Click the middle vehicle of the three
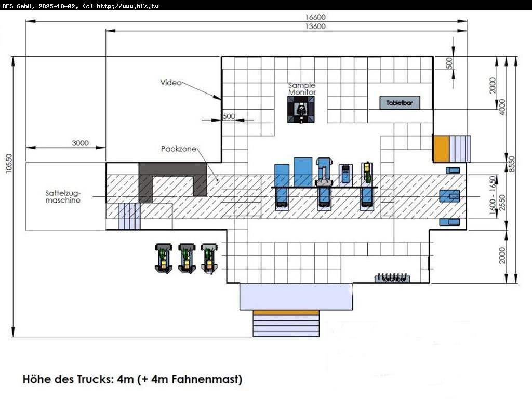Viewport: 532px width, 399px height. (187, 258)
